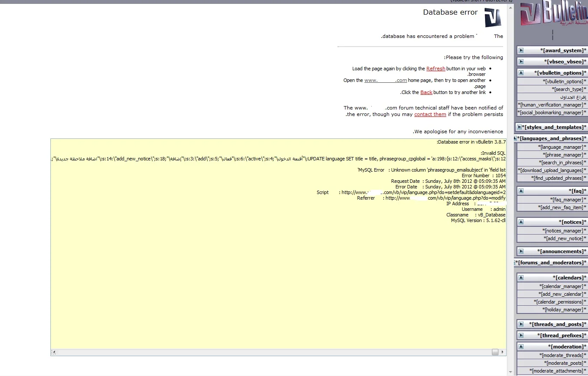This screenshot has height=376, width=588.
Task: Collapse the vbulletin_options section arrow
Action: (521, 73)
